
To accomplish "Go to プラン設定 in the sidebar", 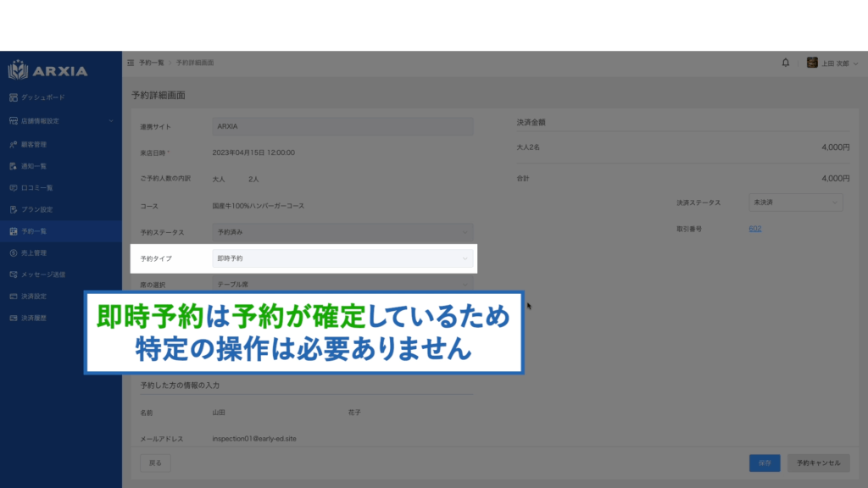I will click(37, 209).
